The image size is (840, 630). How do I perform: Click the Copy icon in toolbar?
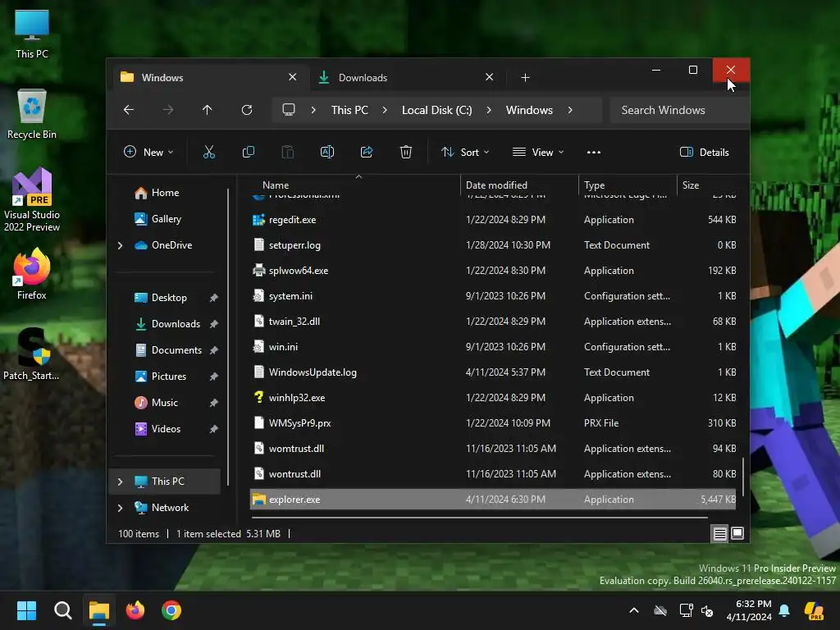248,152
